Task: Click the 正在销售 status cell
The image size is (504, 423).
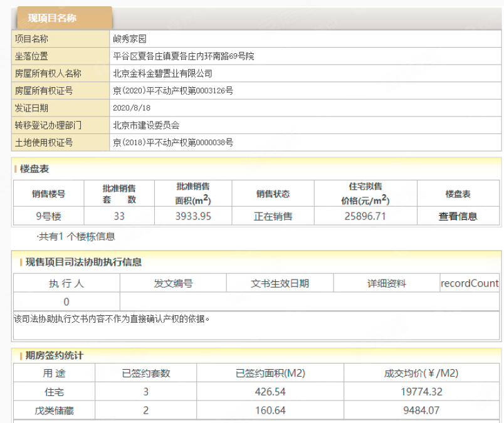Action: click(273, 216)
